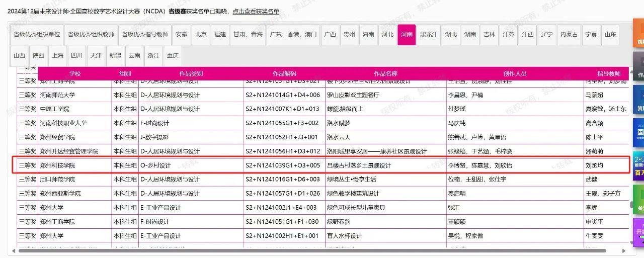Select the 福建 province tab
Screen dimensions: 644x258
[220, 35]
